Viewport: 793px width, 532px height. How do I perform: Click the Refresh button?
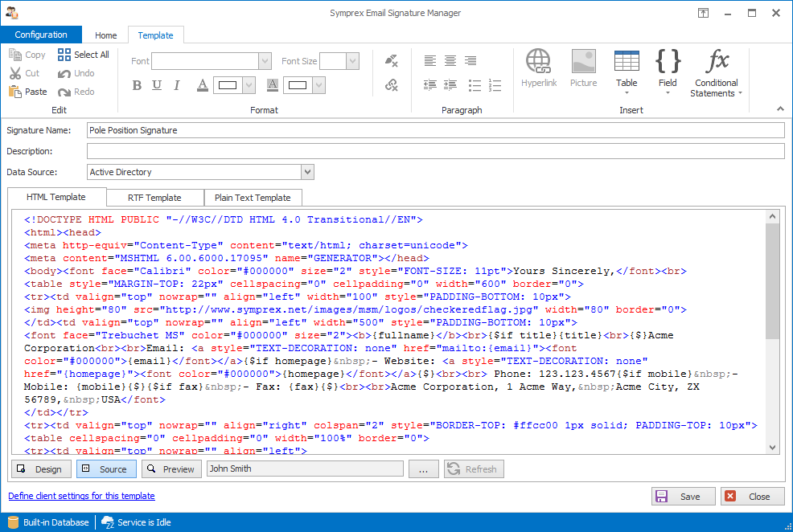tap(474, 469)
